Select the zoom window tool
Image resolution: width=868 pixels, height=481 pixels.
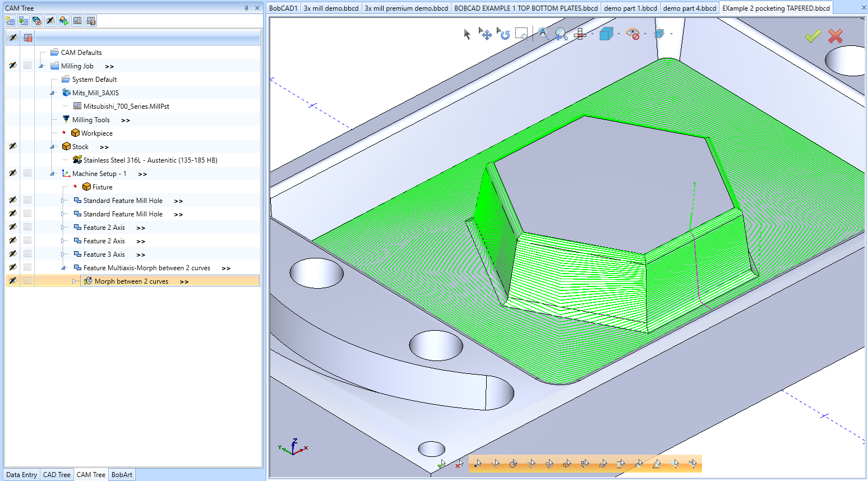point(523,34)
